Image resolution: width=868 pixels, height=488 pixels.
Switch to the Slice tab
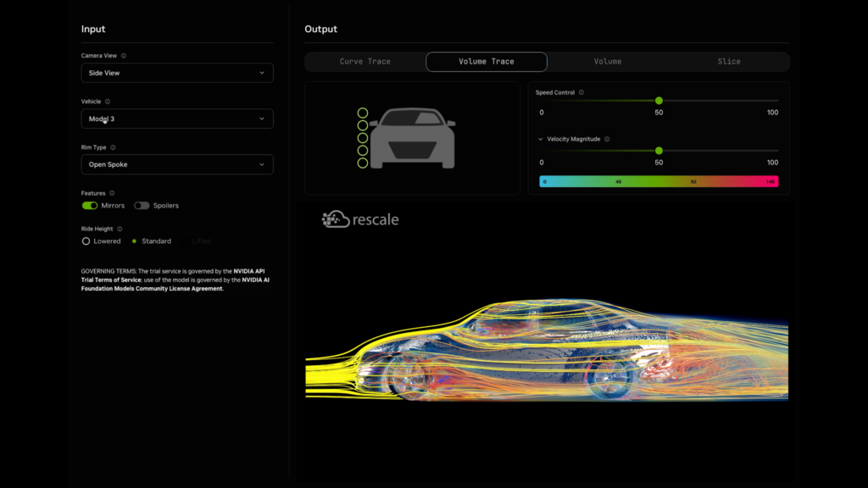tap(728, 62)
